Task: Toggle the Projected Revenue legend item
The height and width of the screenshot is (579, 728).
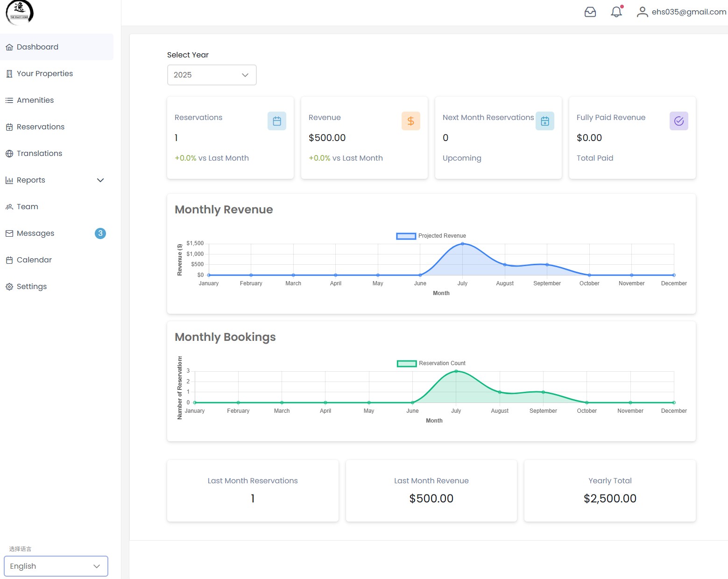Action: click(x=431, y=236)
